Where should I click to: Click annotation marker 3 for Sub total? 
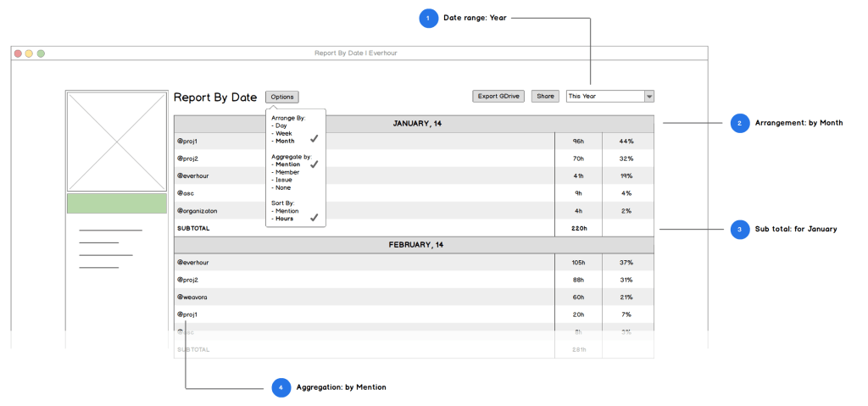point(740,229)
